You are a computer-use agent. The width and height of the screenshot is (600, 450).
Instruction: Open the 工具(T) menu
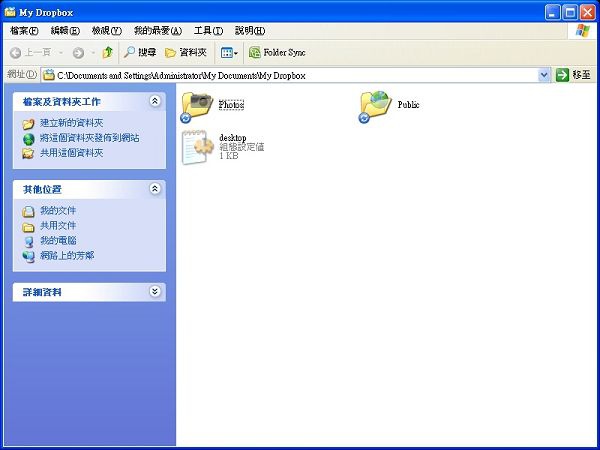point(208,31)
